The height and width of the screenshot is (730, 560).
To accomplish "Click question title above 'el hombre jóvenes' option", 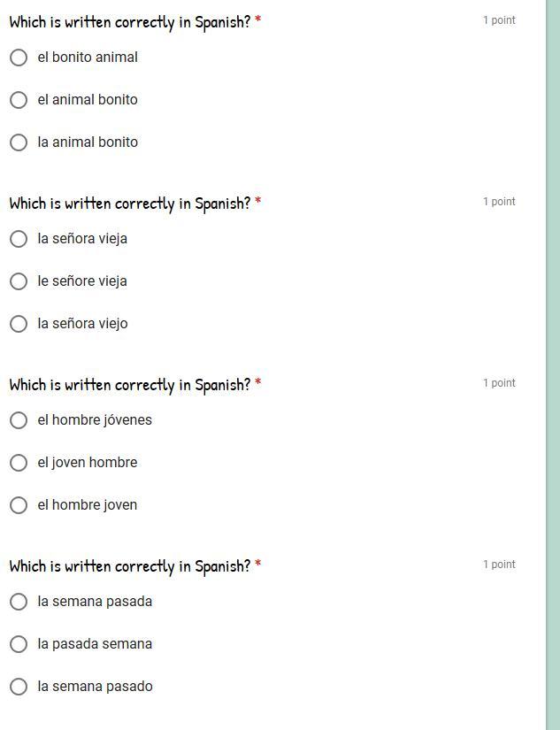I will (x=130, y=385).
